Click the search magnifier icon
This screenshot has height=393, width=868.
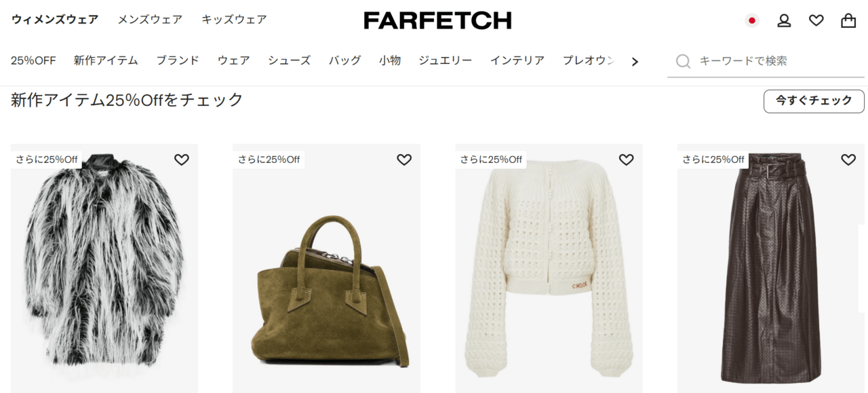(x=684, y=61)
